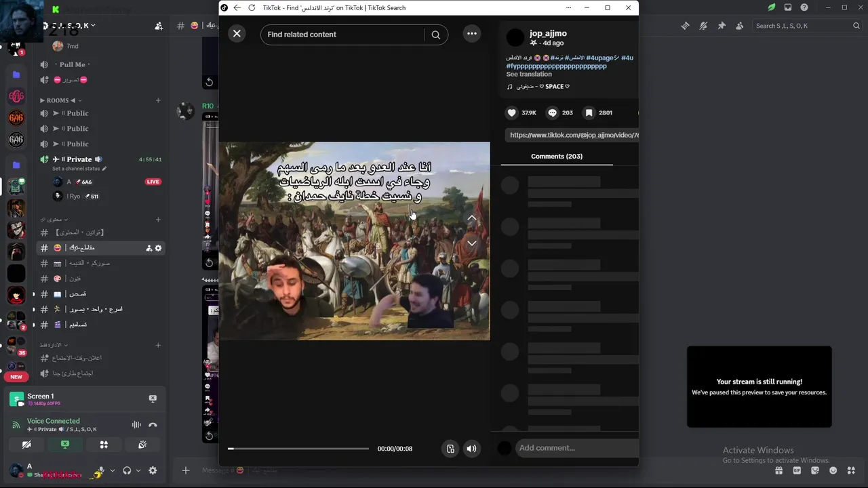Turn on camera in voice panel
This screenshot has width=868, height=488.
26,445
